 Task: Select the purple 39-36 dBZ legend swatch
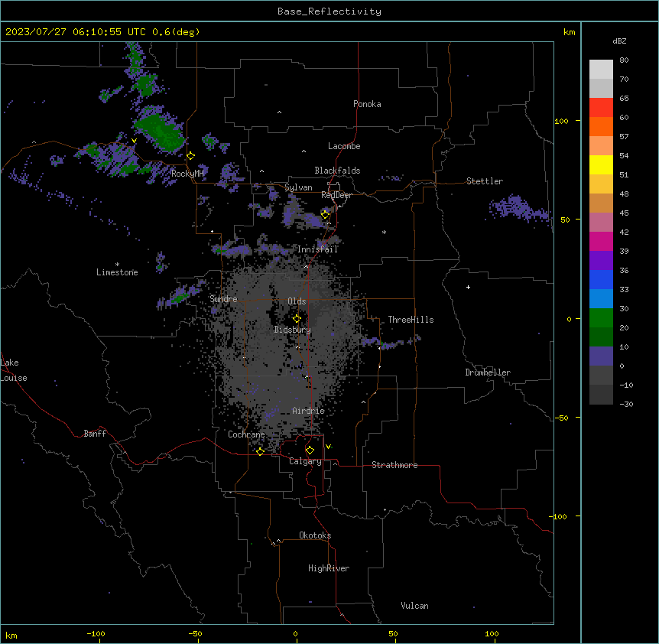(601, 261)
